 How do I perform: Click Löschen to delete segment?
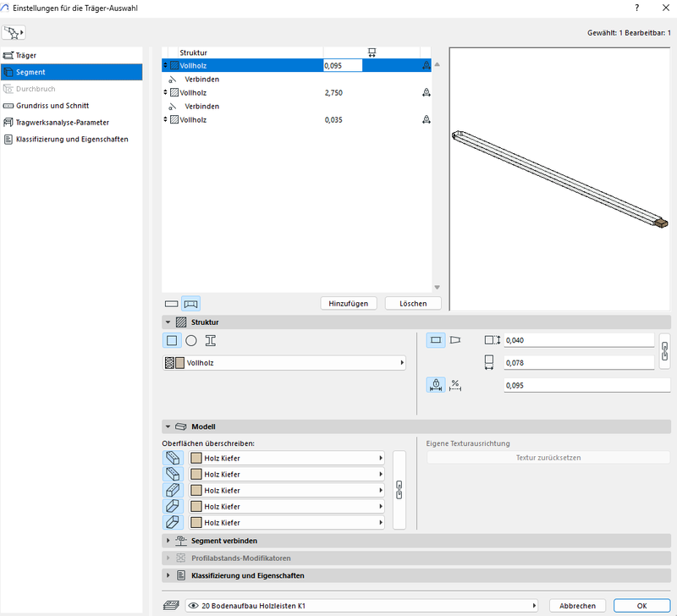pos(413,304)
